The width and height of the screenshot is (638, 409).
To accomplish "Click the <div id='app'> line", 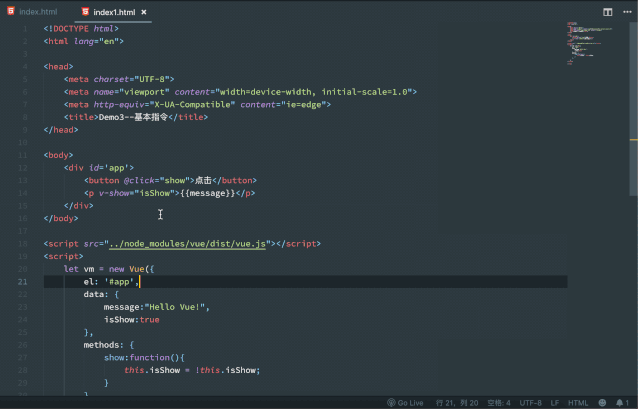I will coord(98,168).
